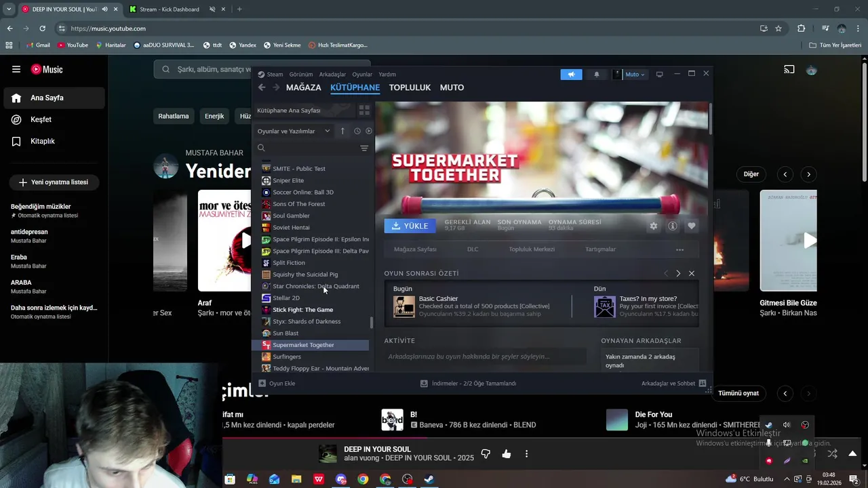
Task: Toggle shuffle in YouTube Music player
Action: (x=832, y=454)
